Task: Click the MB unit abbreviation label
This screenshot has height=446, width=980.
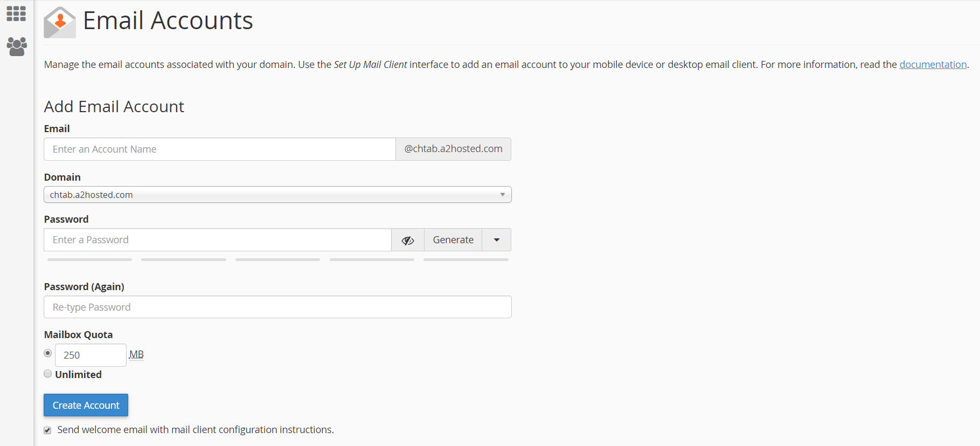Action: 136,354
